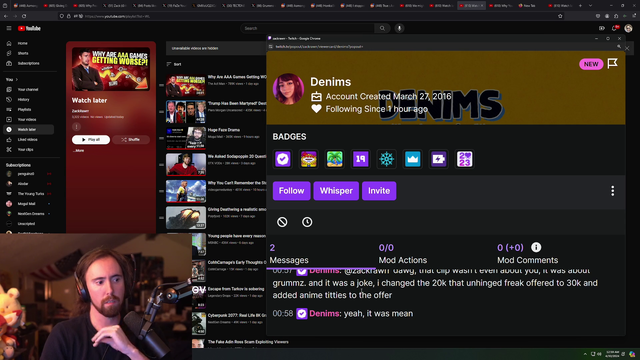Click the verified checkmark badge
The width and height of the screenshot is (640, 360).
282,159
